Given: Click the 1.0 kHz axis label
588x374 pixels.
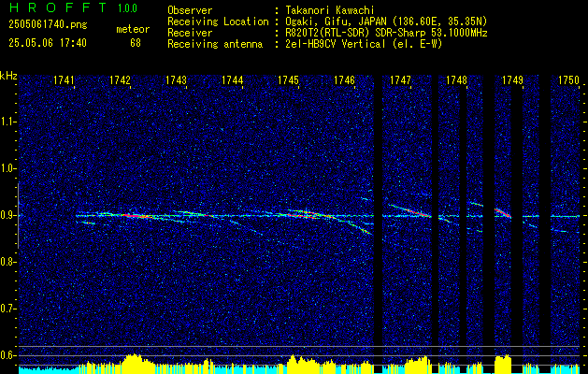Looking at the screenshot, I should 7,169.
